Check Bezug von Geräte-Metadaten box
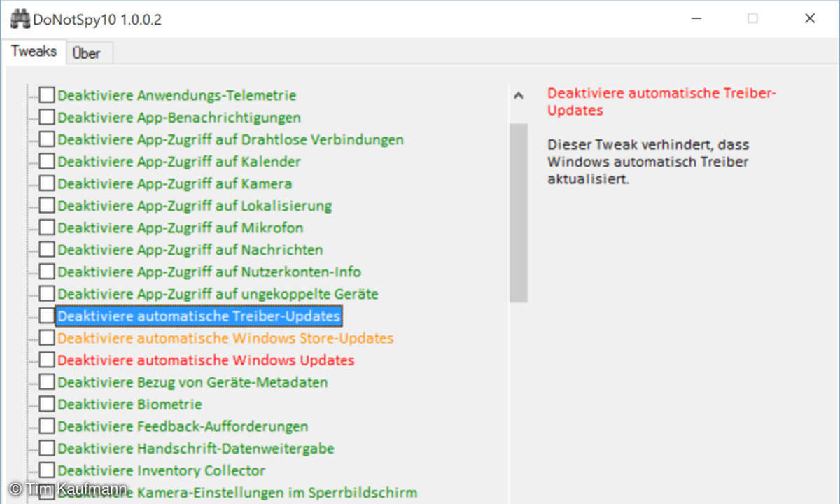Image resolution: width=840 pixels, height=504 pixels. coord(46,382)
